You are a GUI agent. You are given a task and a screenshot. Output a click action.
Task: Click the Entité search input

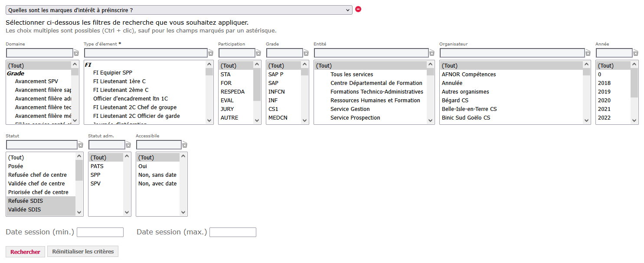[x=371, y=53]
